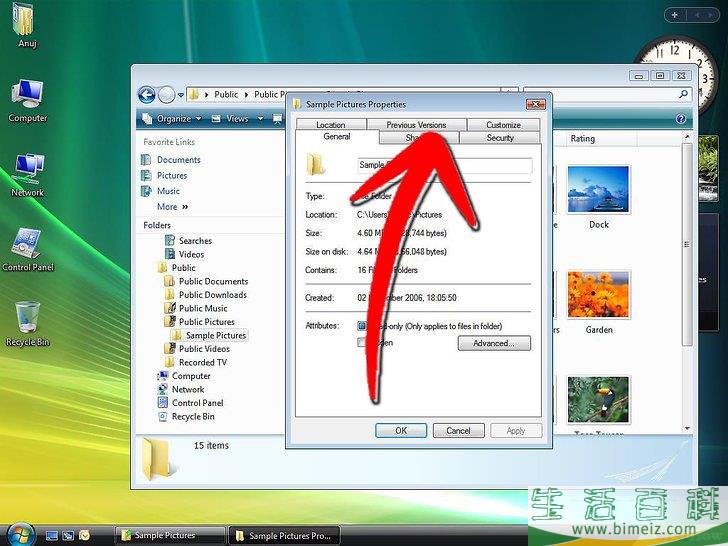Expand More favorite links

(172, 207)
